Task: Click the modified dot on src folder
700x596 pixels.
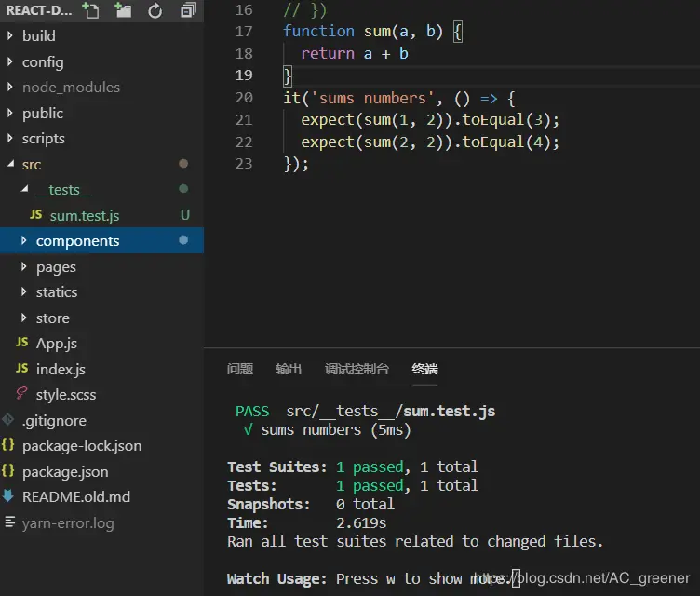Action: click(x=183, y=164)
